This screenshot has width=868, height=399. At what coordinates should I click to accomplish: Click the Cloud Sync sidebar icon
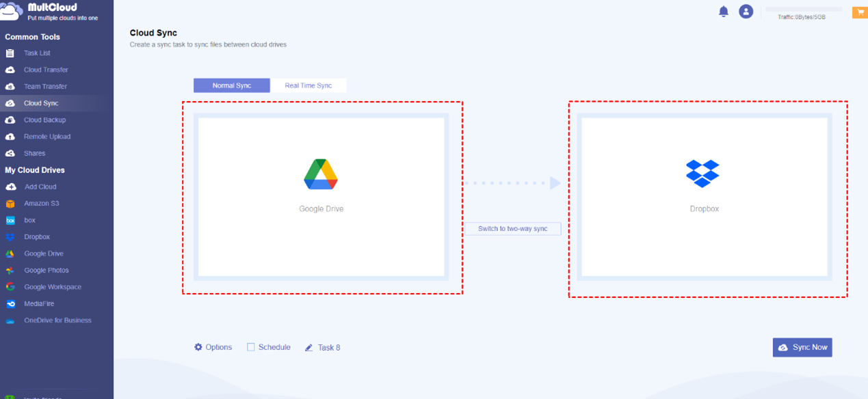pyautogui.click(x=10, y=103)
